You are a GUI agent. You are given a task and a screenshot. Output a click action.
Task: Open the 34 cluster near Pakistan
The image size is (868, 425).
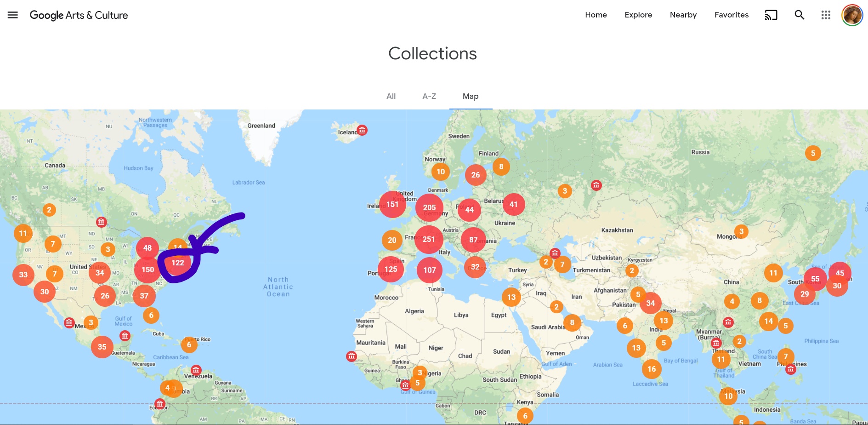point(651,303)
